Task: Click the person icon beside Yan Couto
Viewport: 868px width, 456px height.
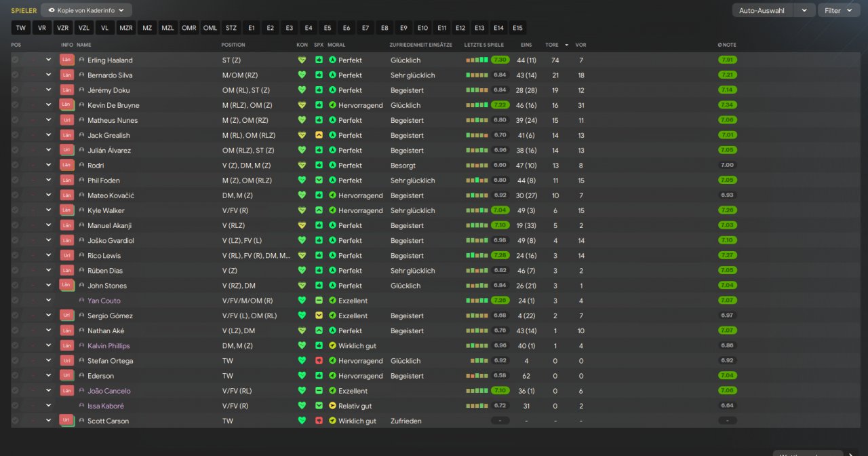Action: click(x=82, y=301)
